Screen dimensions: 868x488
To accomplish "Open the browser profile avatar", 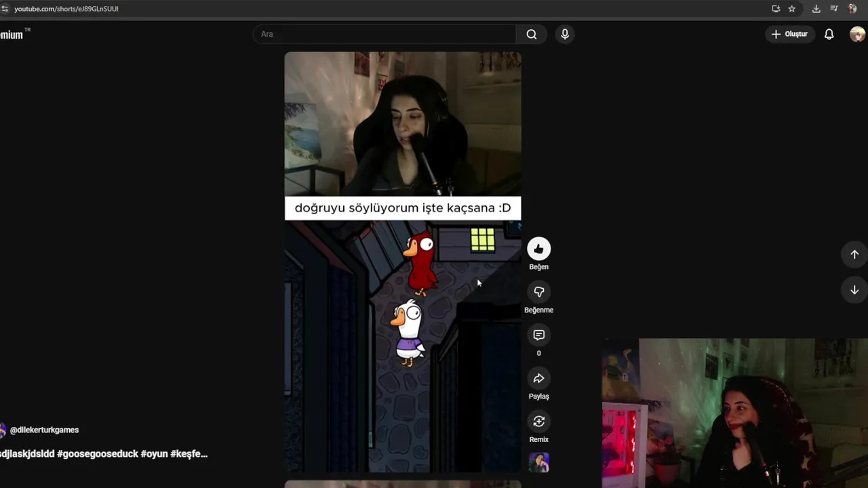I will pyautogui.click(x=852, y=9).
